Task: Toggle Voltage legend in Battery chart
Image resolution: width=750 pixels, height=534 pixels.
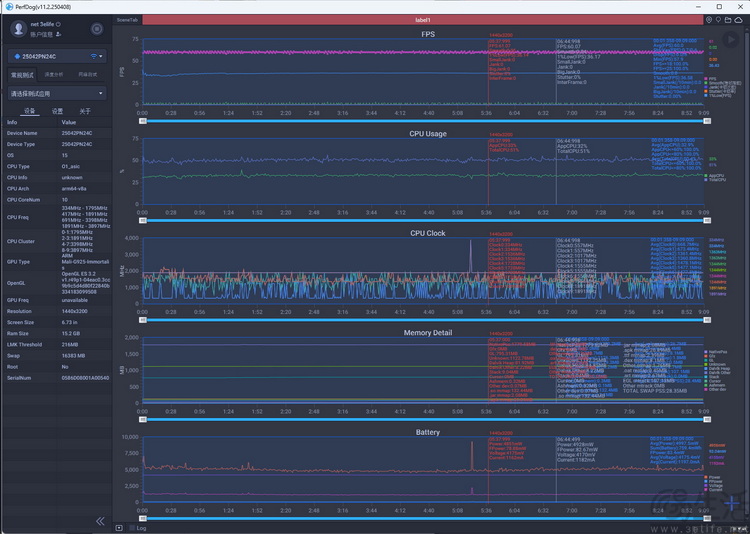Action: [713, 486]
